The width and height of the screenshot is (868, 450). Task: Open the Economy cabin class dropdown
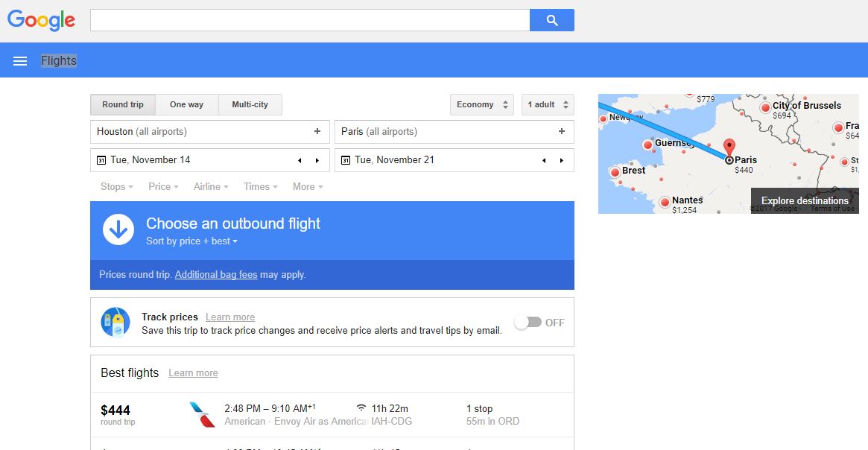(481, 105)
